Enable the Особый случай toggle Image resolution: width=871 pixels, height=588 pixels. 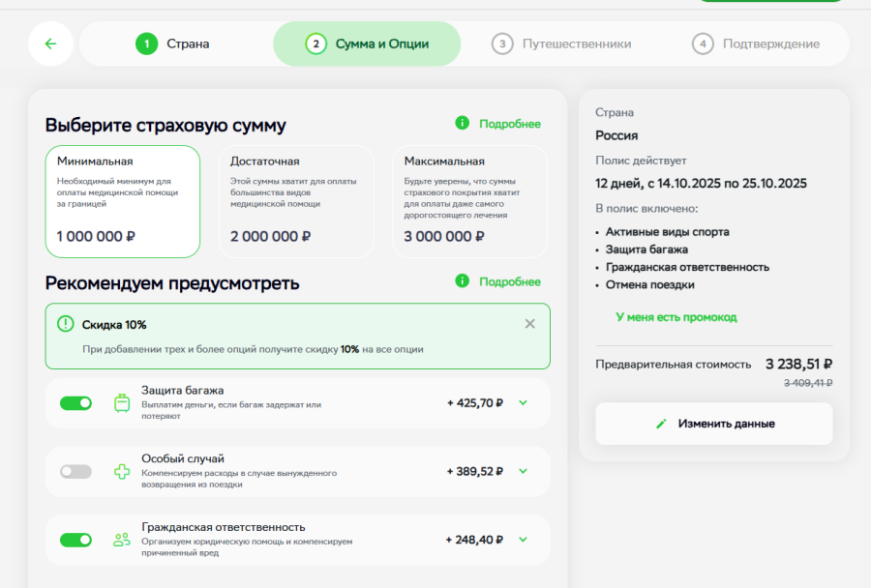tap(76, 472)
